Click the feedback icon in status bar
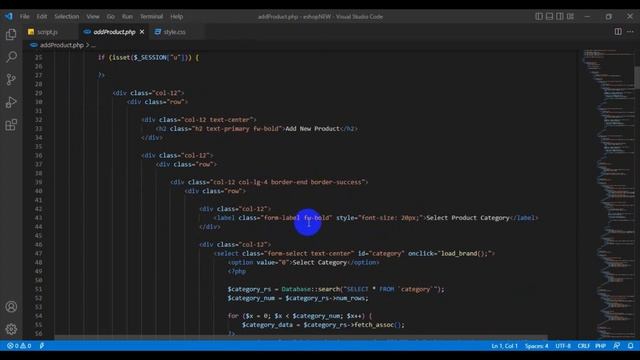The width and height of the screenshot is (640, 360). click(x=617, y=346)
